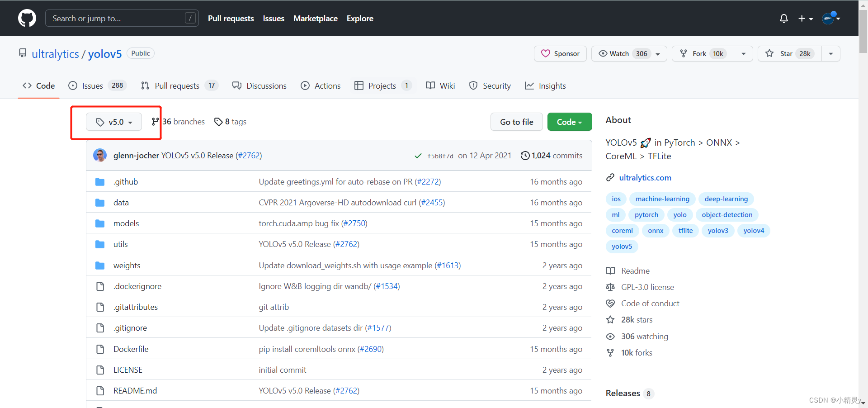Open Marketplace in top navigation
Viewport: 868px width, 408px height.
(x=316, y=19)
